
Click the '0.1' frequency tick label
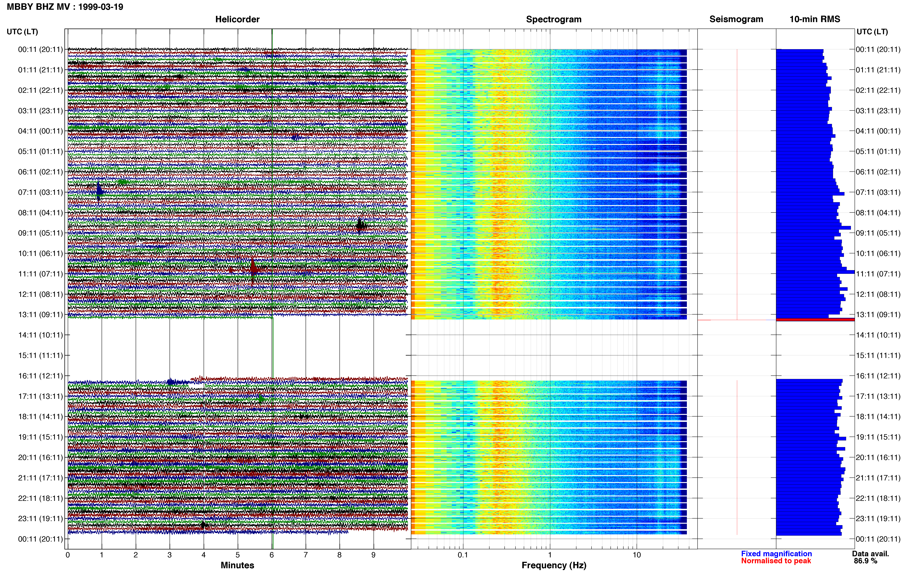(463, 555)
